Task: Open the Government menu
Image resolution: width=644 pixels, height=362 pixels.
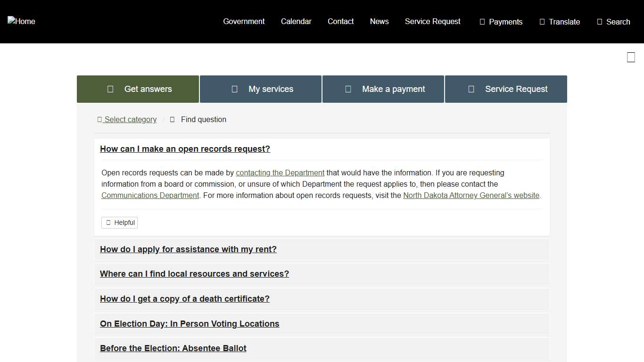Action: pos(244,21)
